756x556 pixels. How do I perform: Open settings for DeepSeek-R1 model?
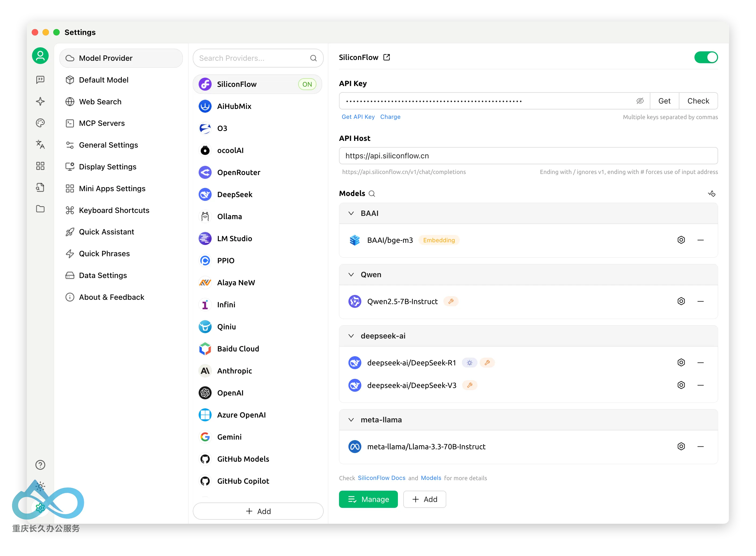(x=681, y=362)
